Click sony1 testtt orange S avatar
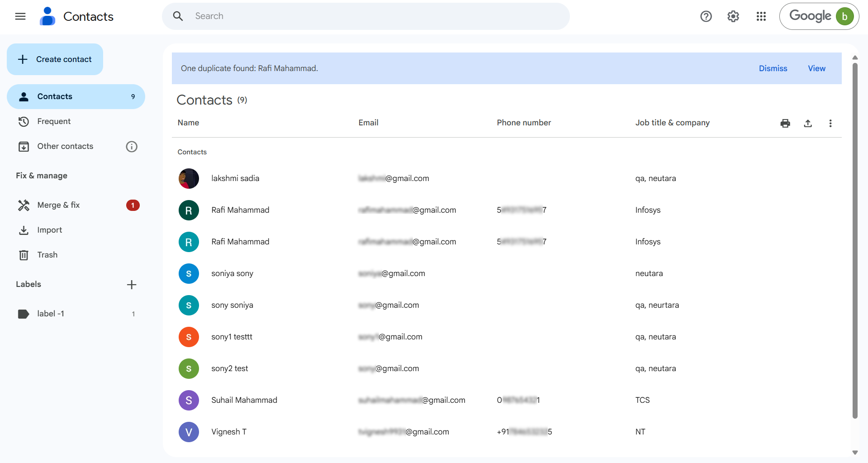This screenshot has width=868, height=463. pos(189,337)
